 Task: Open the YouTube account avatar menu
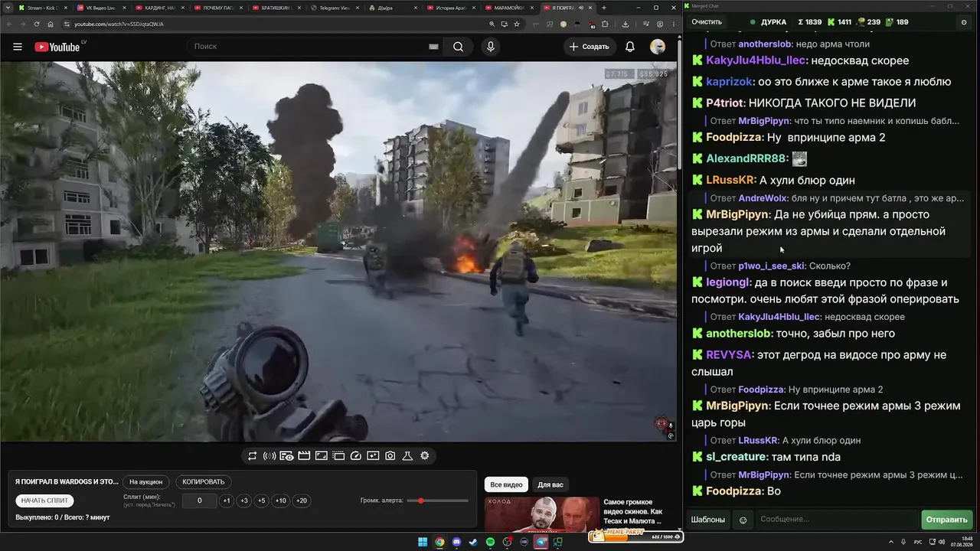tap(658, 47)
